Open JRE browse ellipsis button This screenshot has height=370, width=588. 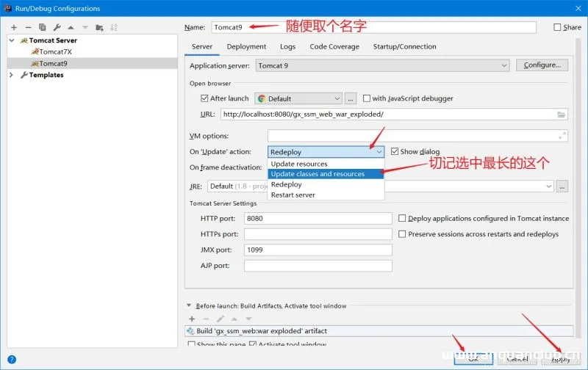pos(562,186)
